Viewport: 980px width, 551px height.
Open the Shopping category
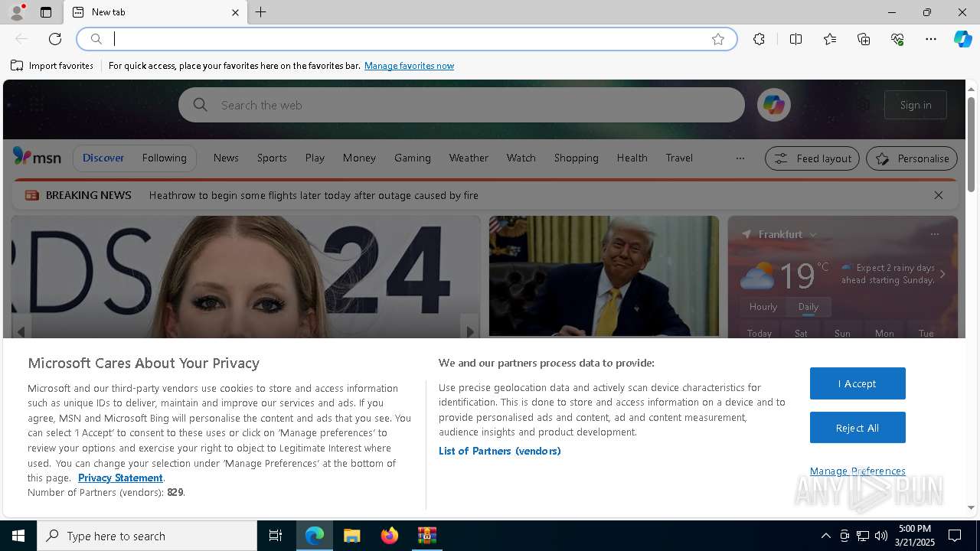click(x=577, y=158)
